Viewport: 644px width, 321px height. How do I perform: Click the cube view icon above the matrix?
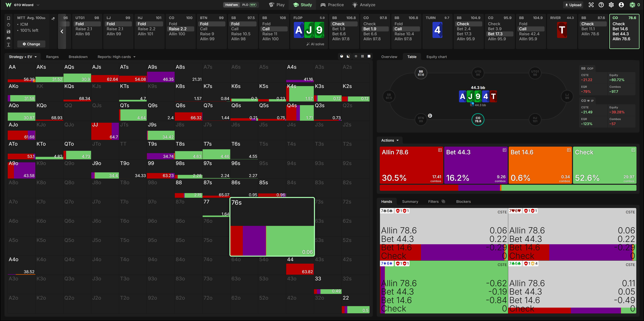click(341, 56)
